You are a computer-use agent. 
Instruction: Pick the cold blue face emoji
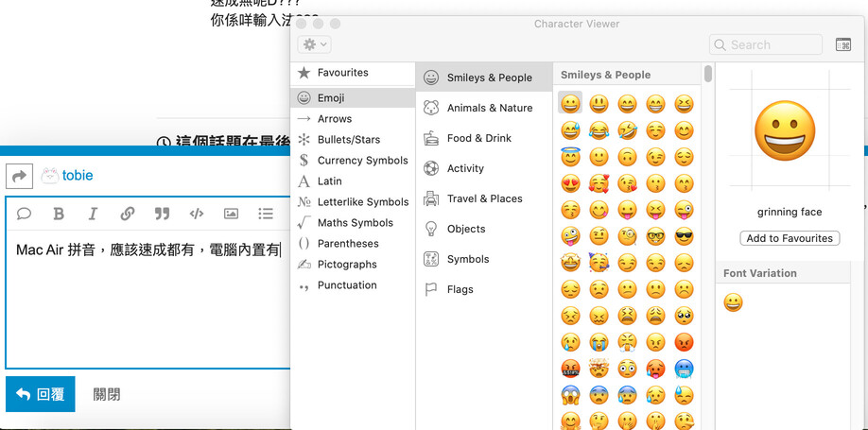[x=685, y=369]
